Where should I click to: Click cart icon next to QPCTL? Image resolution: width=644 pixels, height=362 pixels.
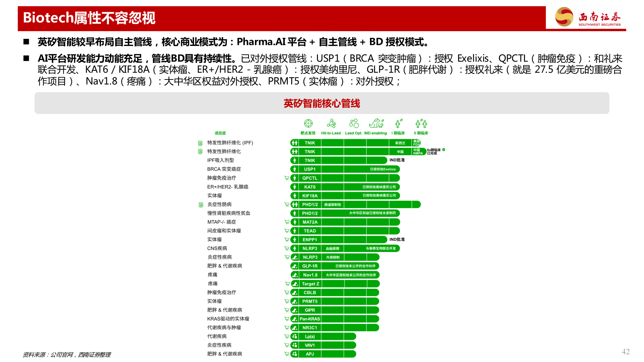[x=286, y=178]
